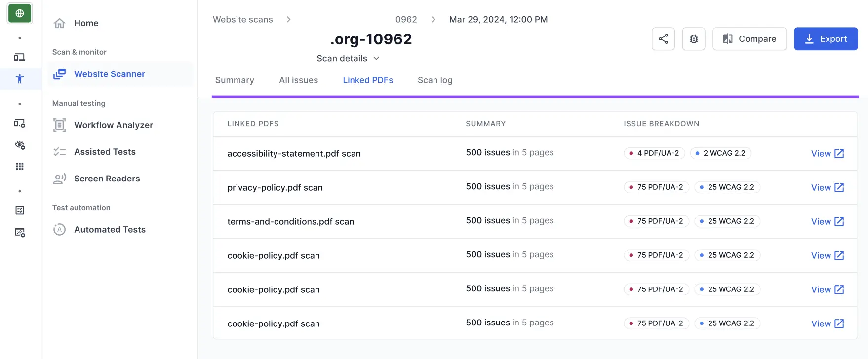Image resolution: width=868 pixels, height=359 pixels.
Task: Click the accessibility-statement.pdf scan row name
Action: tap(294, 153)
